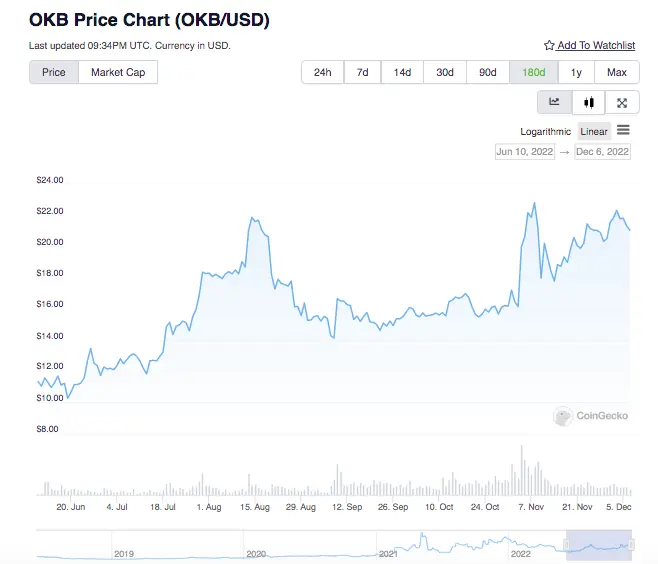The image size is (658, 564).
Task: Open end date field Dec 6, 2022
Action: [602, 151]
